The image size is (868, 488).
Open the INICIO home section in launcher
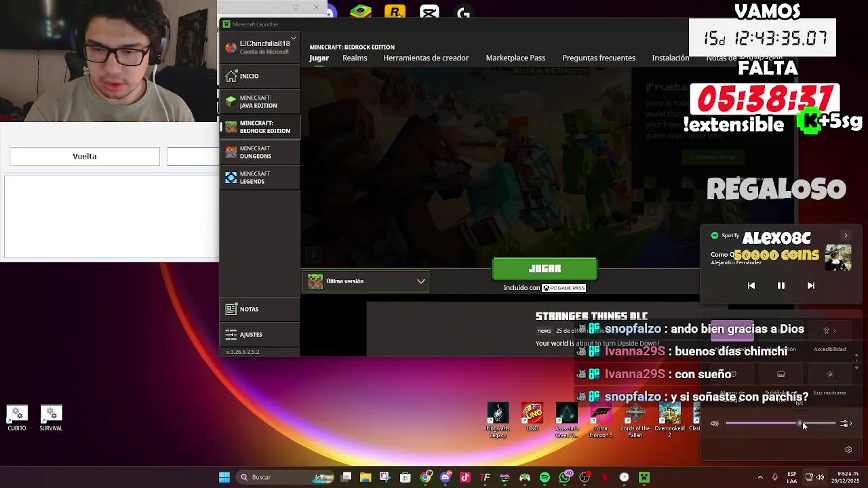(x=260, y=76)
